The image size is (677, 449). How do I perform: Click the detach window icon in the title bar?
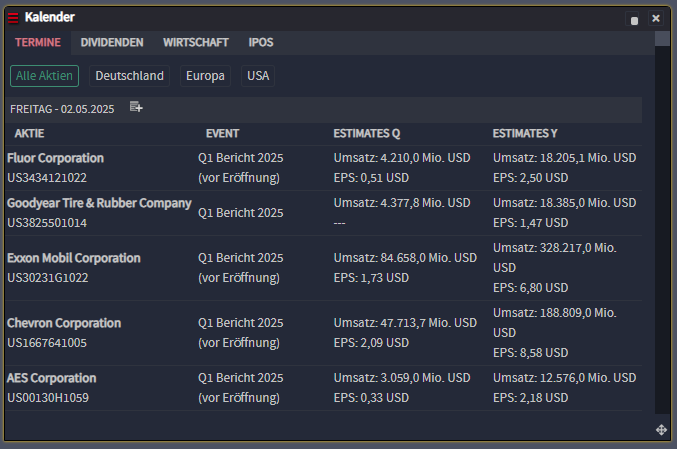click(634, 19)
